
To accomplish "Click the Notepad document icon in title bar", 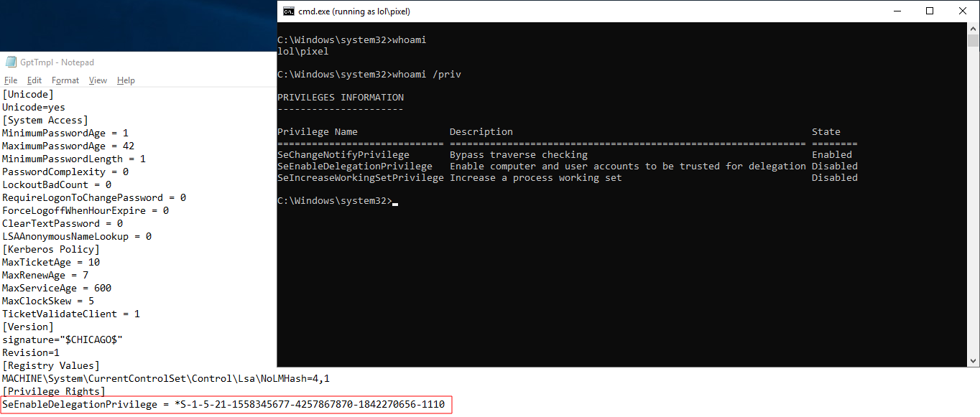I will pyautogui.click(x=11, y=62).
